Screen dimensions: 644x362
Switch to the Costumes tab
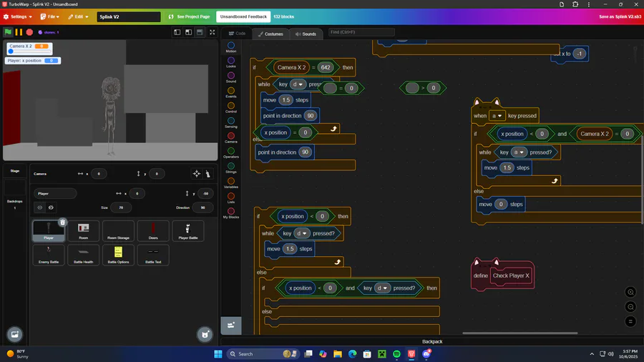(x=270, y=34)
